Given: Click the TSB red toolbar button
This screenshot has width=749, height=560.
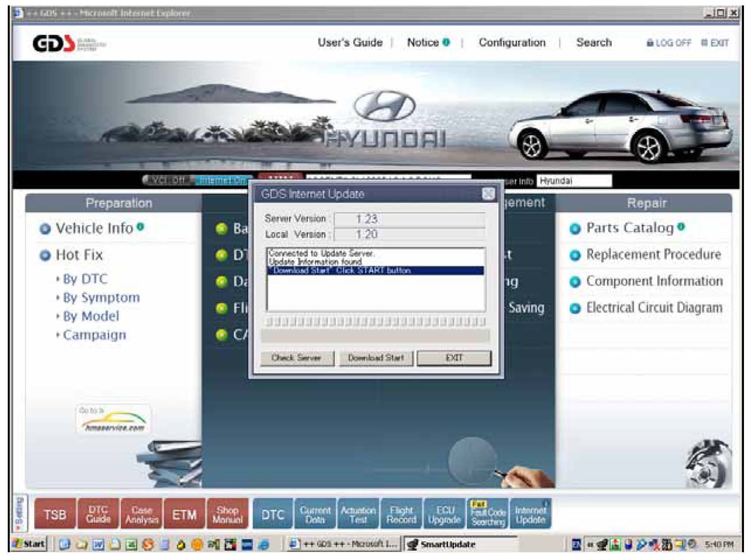Looking at the screenshot, I should pos(55,515).
